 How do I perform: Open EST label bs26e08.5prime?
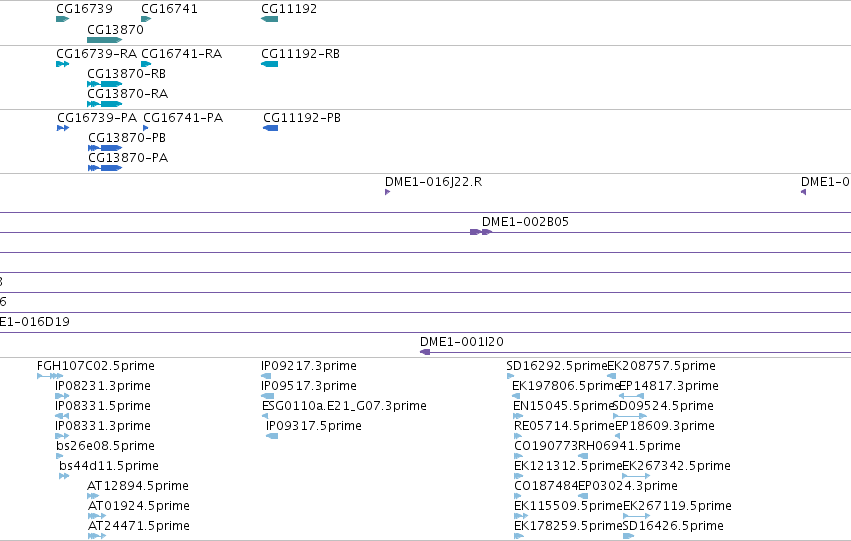tap(105, 446)
